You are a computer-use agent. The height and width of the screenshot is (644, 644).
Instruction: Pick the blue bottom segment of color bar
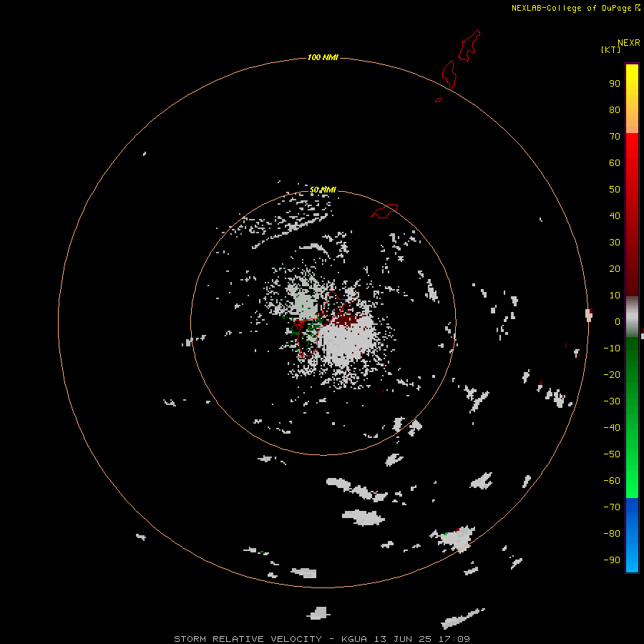[632, 535]
